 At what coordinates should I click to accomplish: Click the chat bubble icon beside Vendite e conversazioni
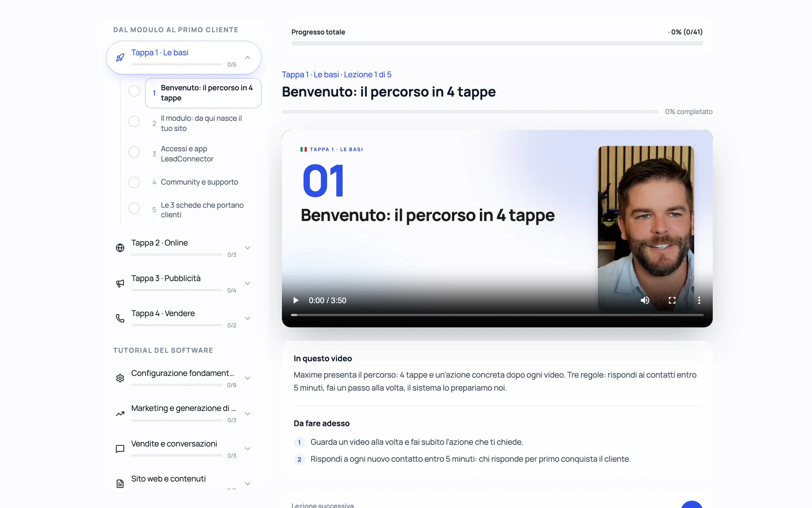pyautogui.click(x=120, y=449)
